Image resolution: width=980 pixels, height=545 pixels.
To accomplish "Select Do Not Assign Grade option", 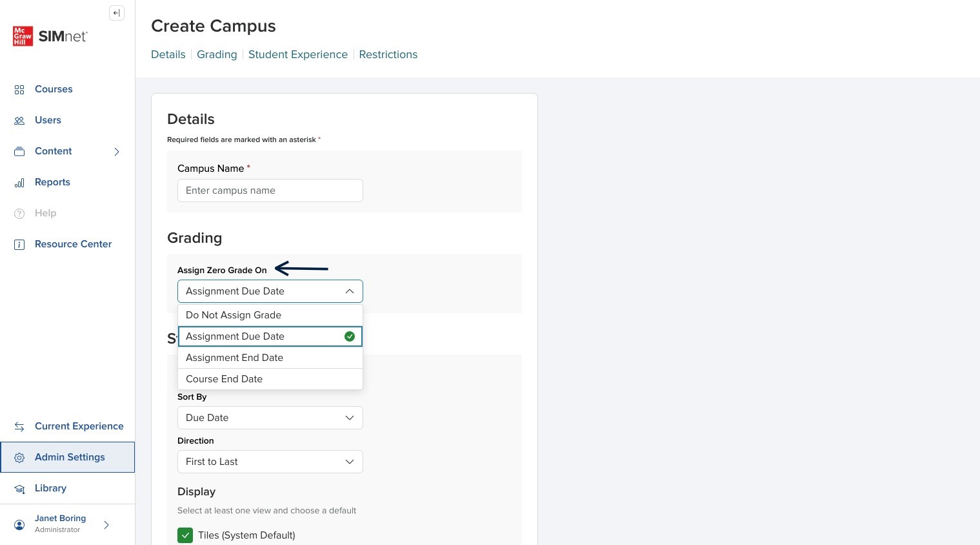I will point(270,315).
